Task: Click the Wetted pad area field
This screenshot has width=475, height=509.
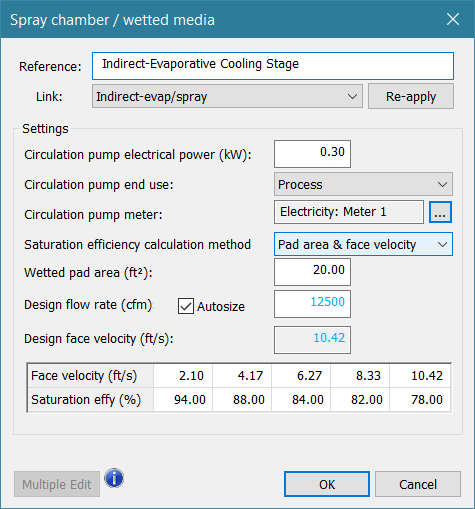Action: 312,272
